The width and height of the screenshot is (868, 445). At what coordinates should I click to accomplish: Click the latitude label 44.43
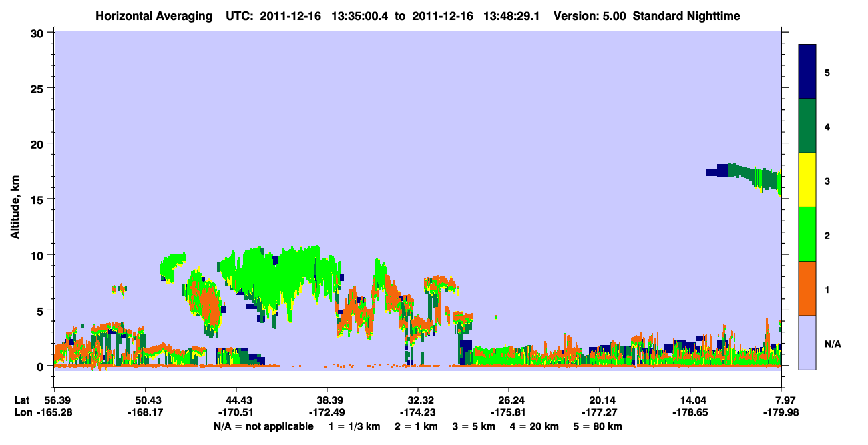pos(236,400)
